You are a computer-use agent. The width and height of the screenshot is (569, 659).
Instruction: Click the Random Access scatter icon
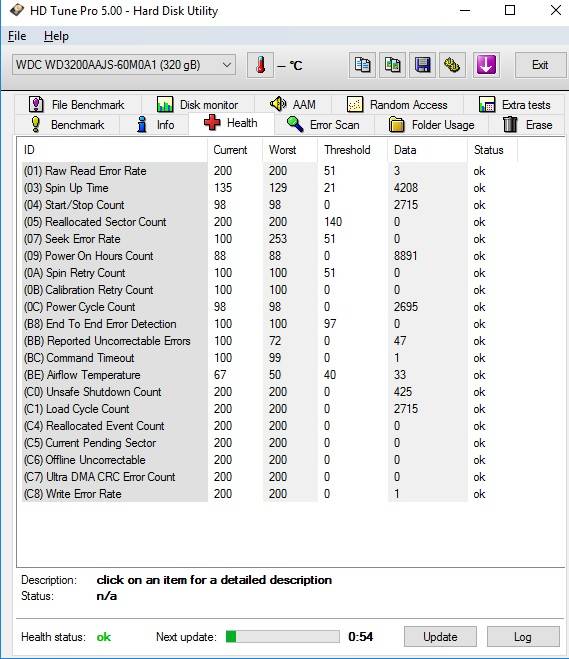click(355, 104)
